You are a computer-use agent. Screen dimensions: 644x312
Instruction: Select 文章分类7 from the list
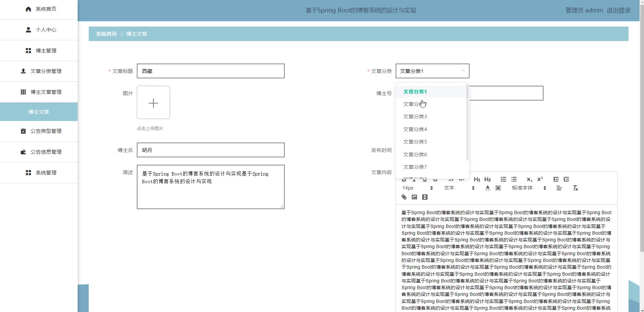(x=431, y=167)
